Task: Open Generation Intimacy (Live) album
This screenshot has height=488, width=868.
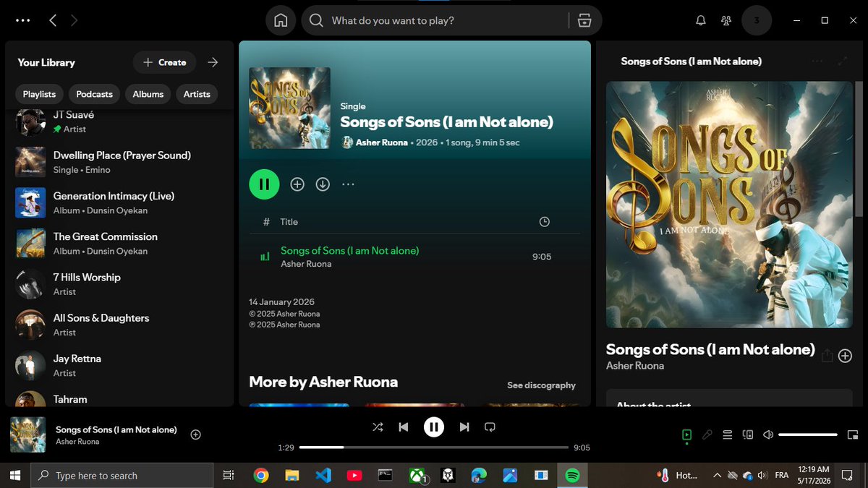Action: coord(120,202)
